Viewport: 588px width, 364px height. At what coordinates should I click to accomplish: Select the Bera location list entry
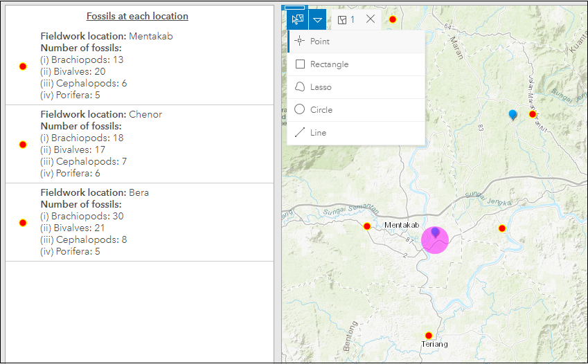[x=139, y=222]
